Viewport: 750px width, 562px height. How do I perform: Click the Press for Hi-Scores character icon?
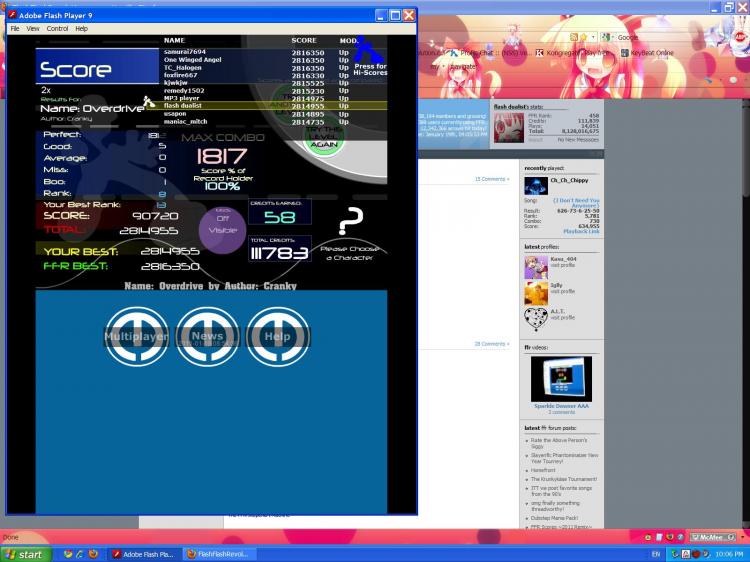click(369, 56)
